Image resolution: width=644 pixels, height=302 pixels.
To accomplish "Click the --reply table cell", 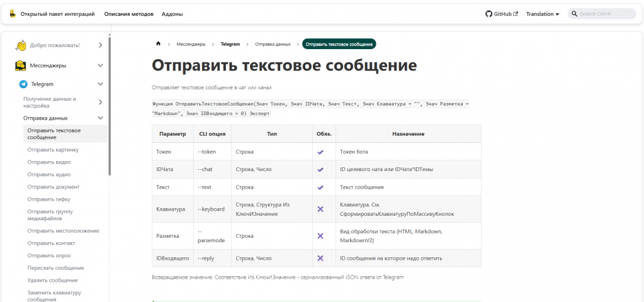I will click(x=212, y=258).
